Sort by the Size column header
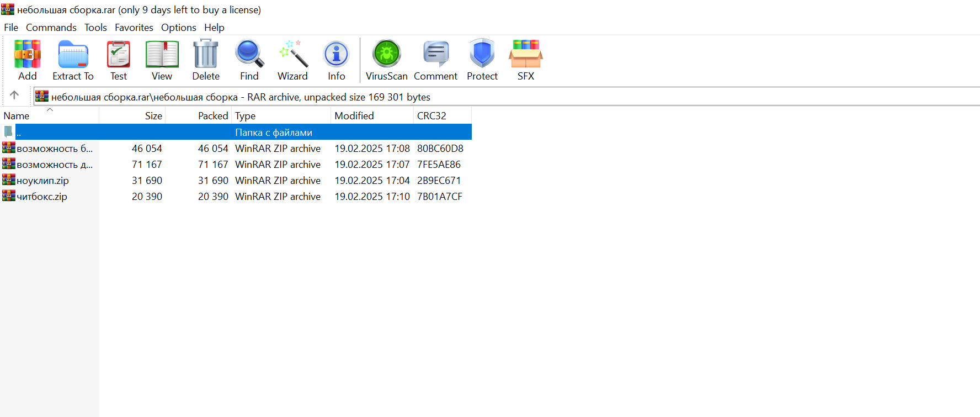 [x=132, y=115]
